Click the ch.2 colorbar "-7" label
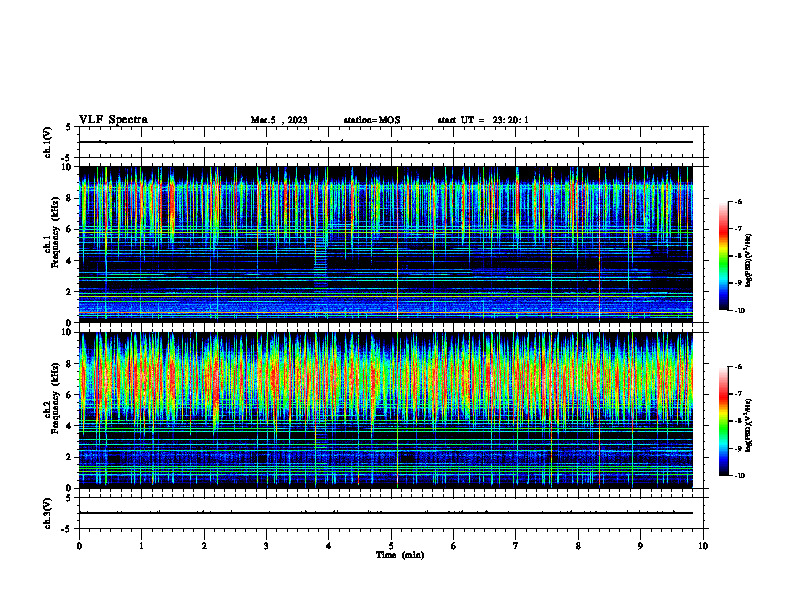Image resolution: width=792 pixels, height=612 pixels. [738, 394]
